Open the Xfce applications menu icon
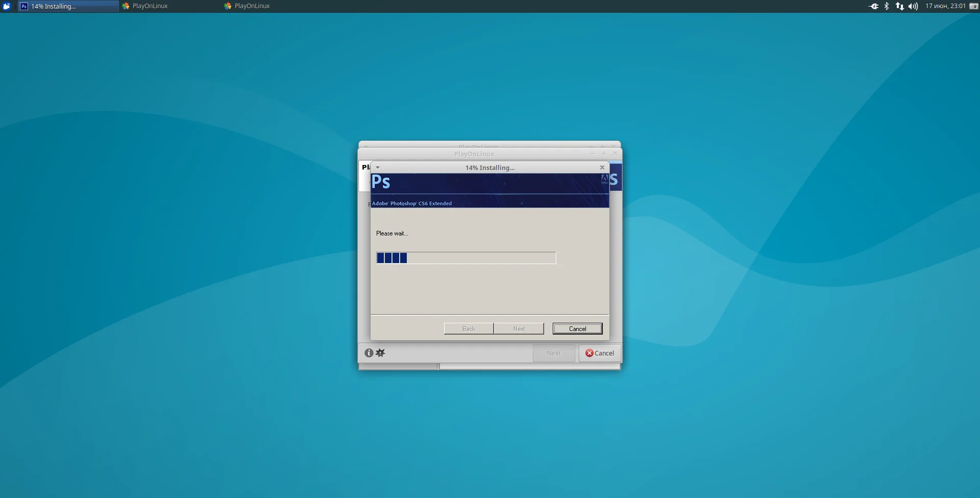The height and width of the screenshot is (498, 980). 7,6
